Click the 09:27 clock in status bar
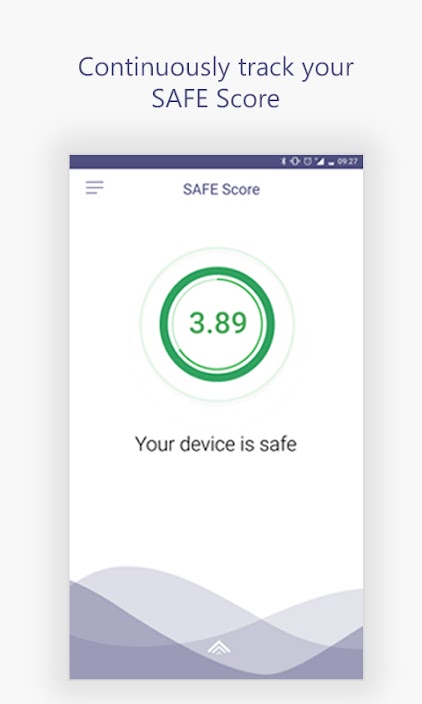Viewport: 422px width, 704px height. point(347,161)
